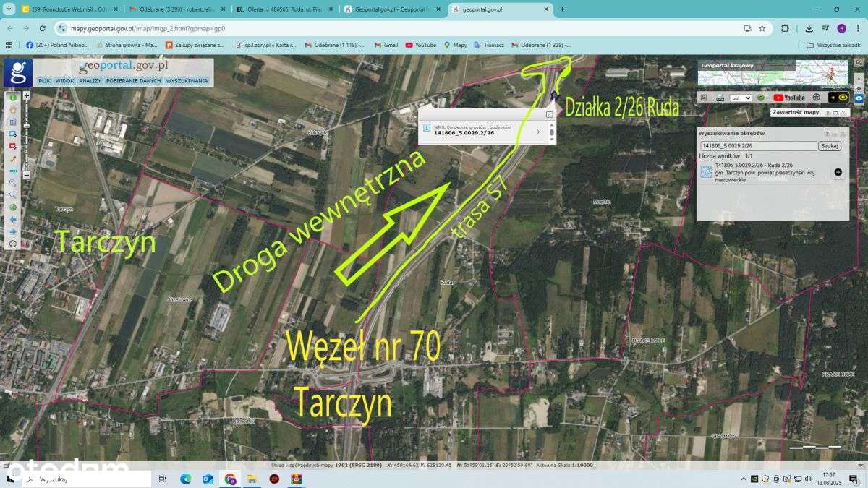Open Wszystkie zakładki folder

point(835,45)
